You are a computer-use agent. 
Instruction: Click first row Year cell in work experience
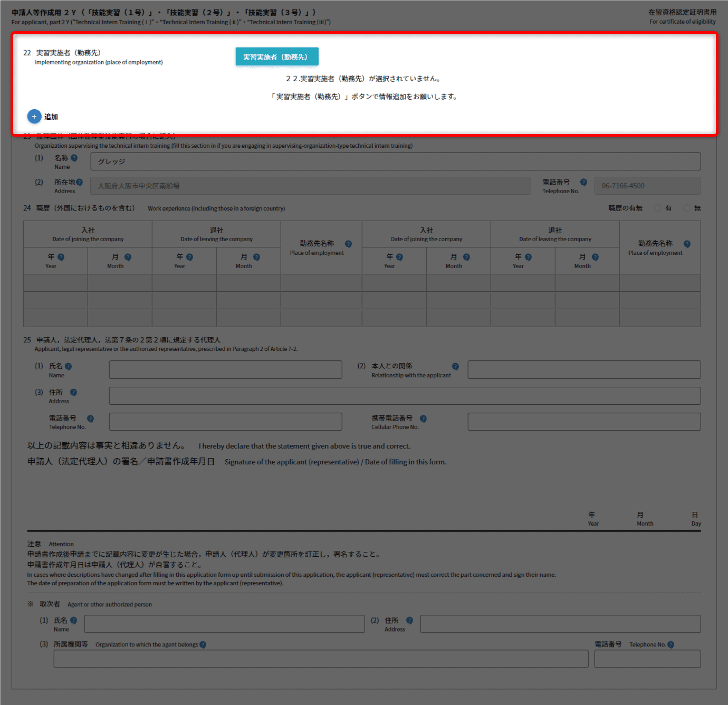click(55, 283)
